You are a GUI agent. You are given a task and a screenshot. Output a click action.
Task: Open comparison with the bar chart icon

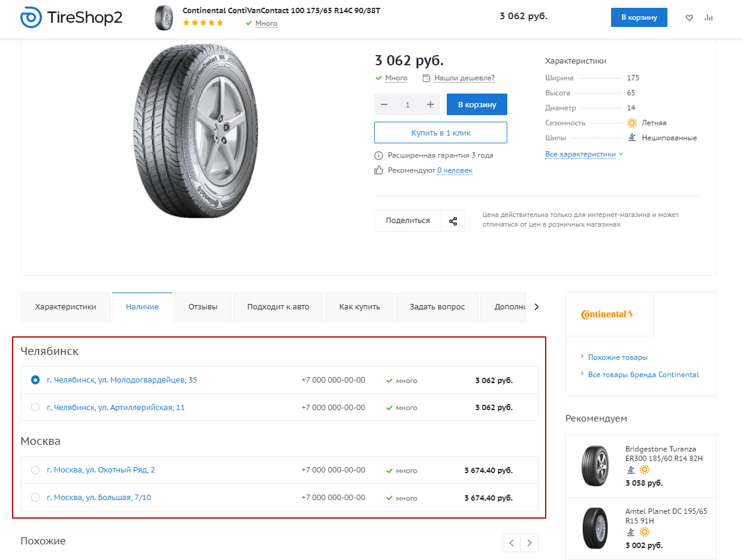709,18
